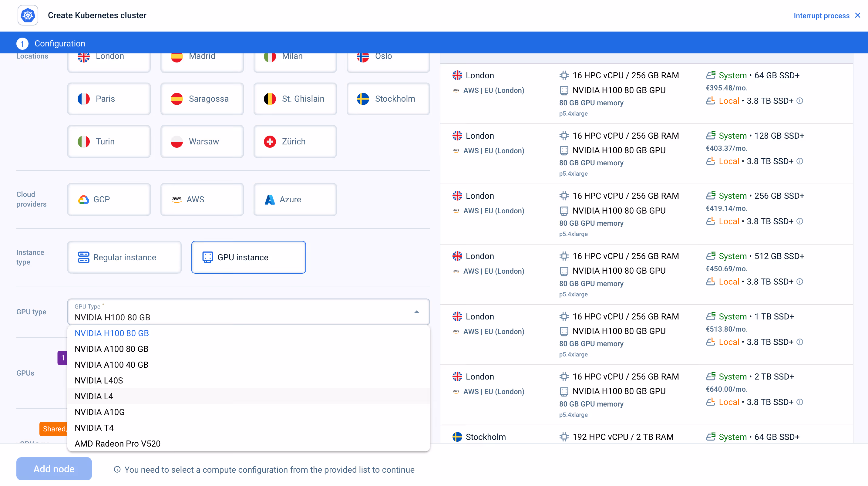The width and height of the screenshot is (868, 486).
Task: Choose the Azure cloud provider
Action: (295, 199)
